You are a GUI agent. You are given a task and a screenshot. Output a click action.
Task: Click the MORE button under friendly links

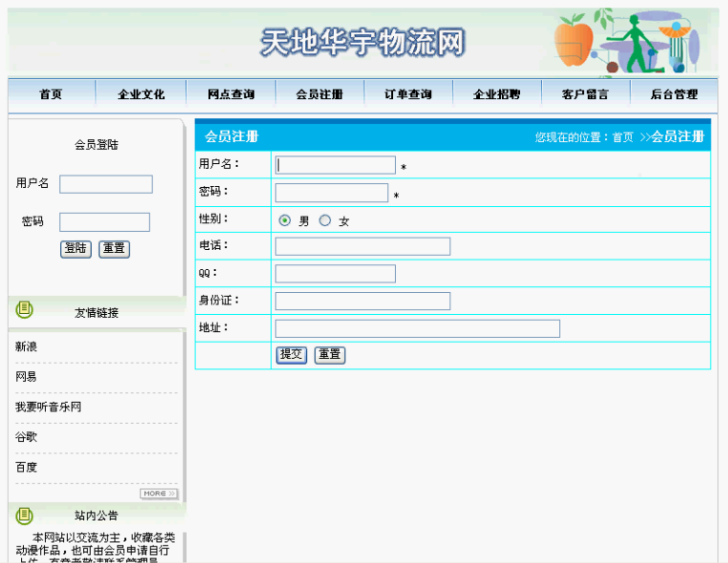click(158, 493)
